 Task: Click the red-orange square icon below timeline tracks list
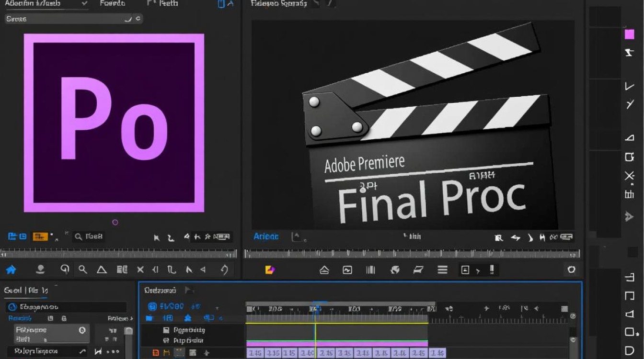[x=155, y=353]
